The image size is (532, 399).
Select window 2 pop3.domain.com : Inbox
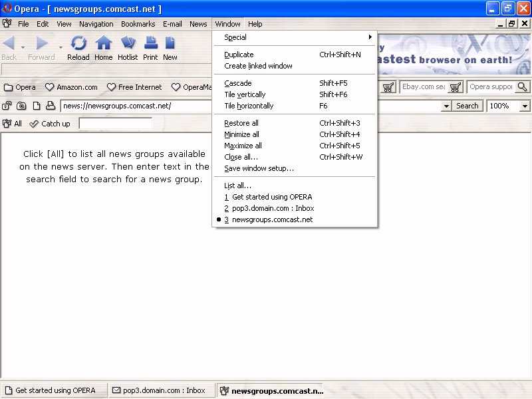click(x=273, y=208)
